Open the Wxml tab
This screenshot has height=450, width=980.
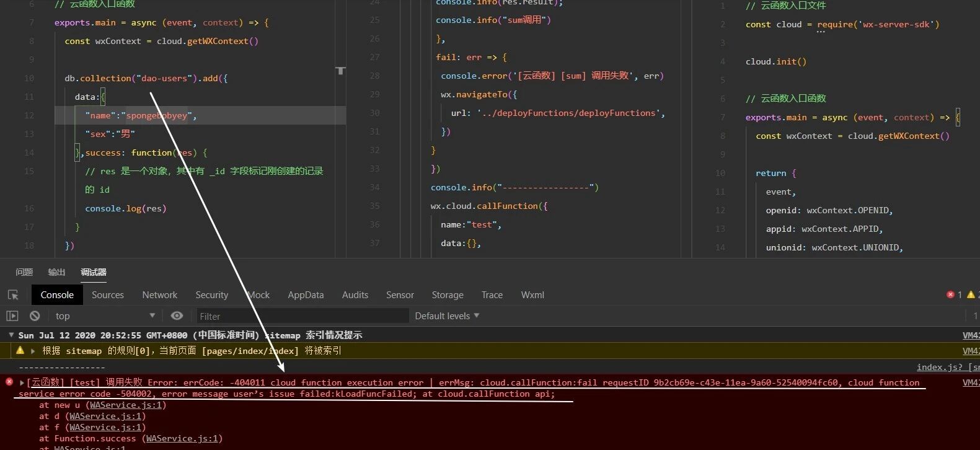click(532, 295)
